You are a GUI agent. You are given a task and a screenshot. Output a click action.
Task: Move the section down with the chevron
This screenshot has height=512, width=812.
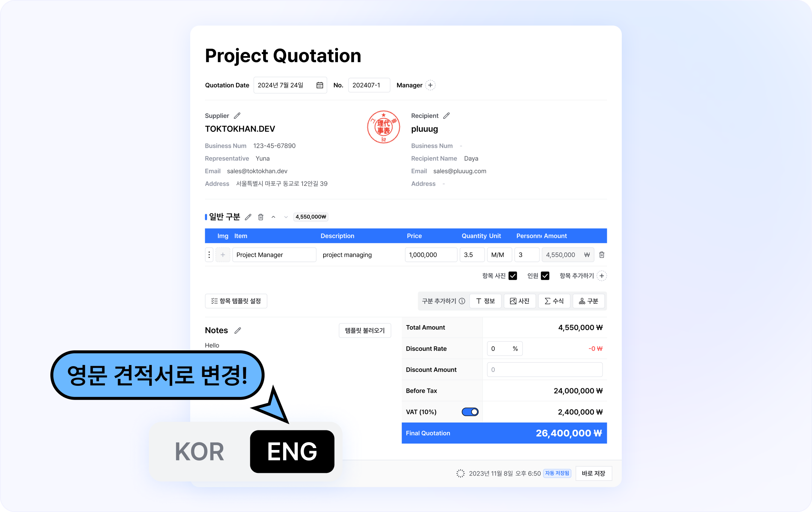point(286,217)
